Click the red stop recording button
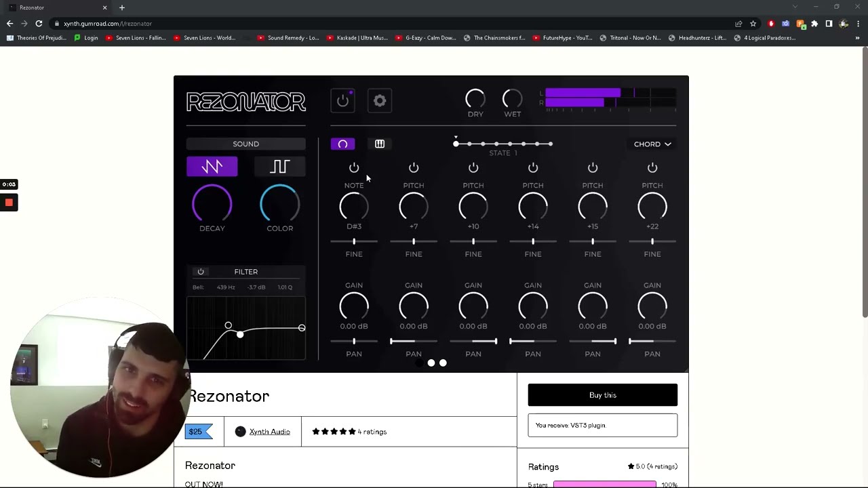Image resolution: width=868 pixels, height=488 pixels. click(9, 203)
